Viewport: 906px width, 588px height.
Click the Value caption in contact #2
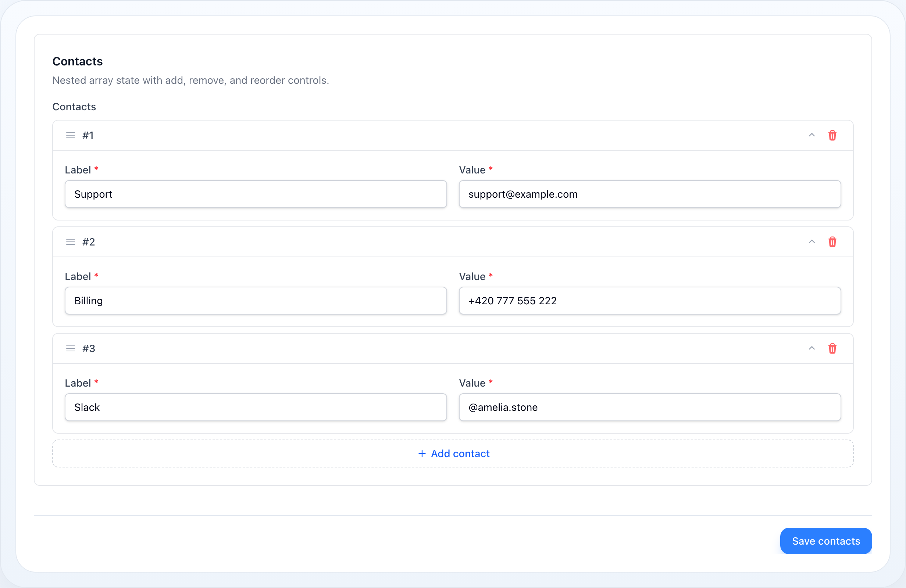472,276
